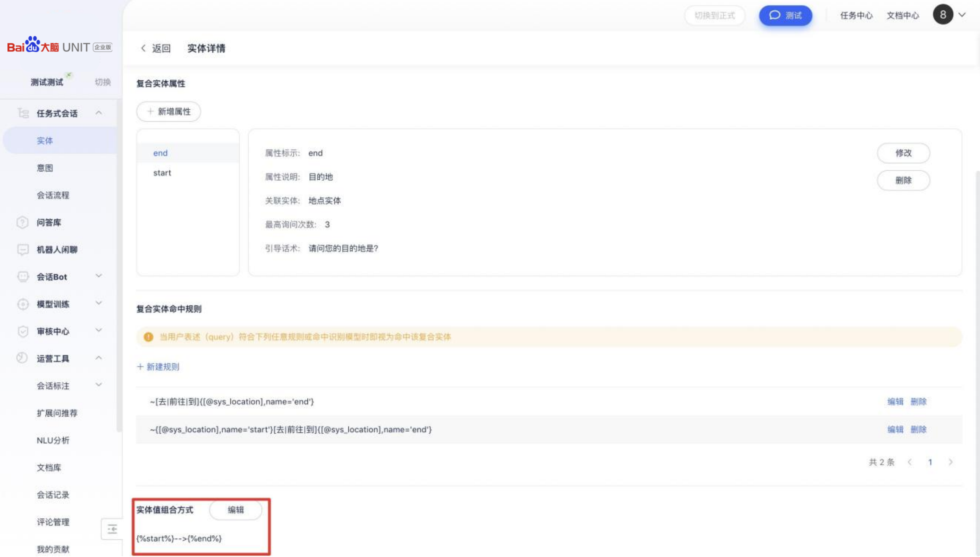The width and height of the screenshot is (980, 557).
Task: Click the 审核中心 shield icon
Action: point(22,331)
